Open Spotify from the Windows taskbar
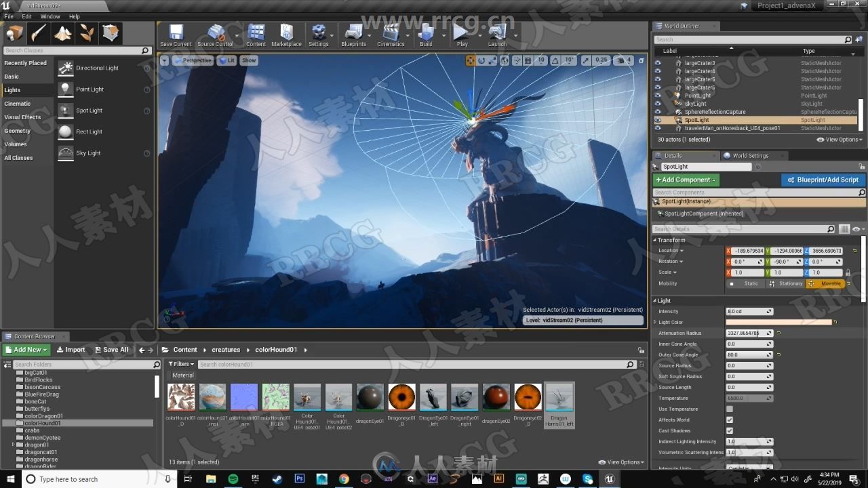868x488 pixels. click(x=233, y=479)
